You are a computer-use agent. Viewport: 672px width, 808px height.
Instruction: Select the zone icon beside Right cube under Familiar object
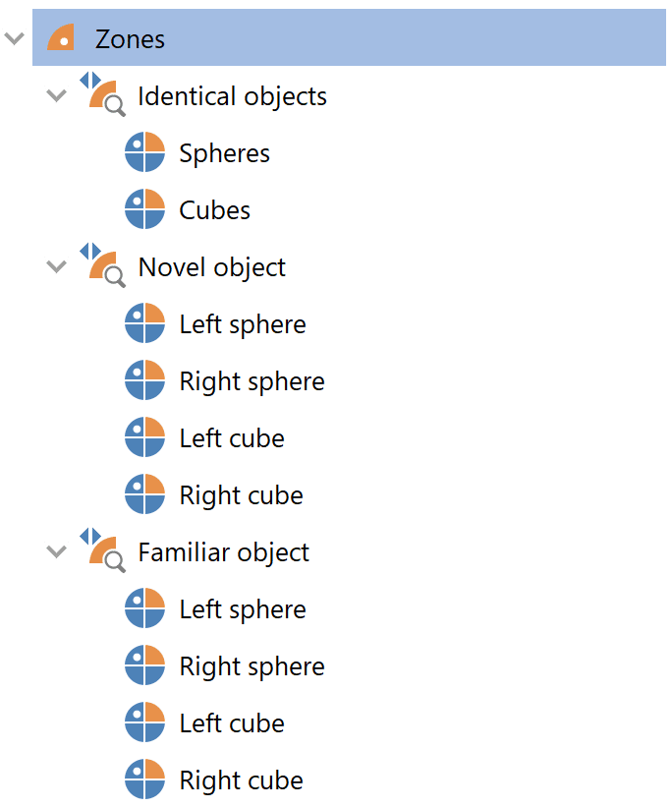pos(144,779)
